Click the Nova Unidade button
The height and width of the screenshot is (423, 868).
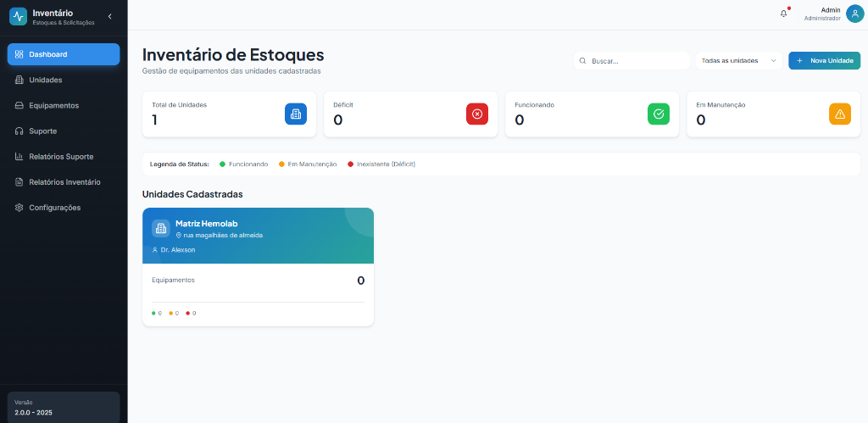tap(824, 61)
